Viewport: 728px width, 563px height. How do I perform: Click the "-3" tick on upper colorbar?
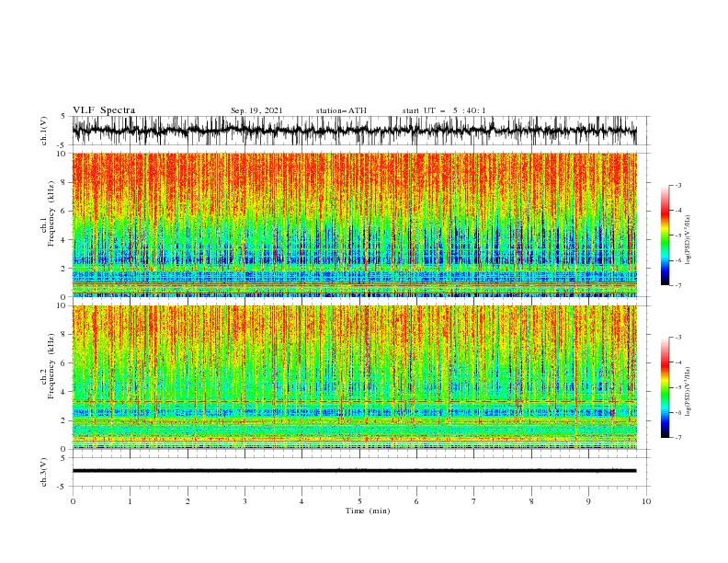(x=678, y=185)
